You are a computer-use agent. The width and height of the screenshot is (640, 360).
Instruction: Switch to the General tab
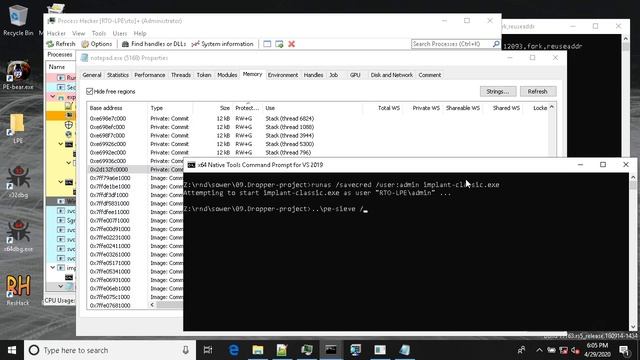[x=91, y=75]
